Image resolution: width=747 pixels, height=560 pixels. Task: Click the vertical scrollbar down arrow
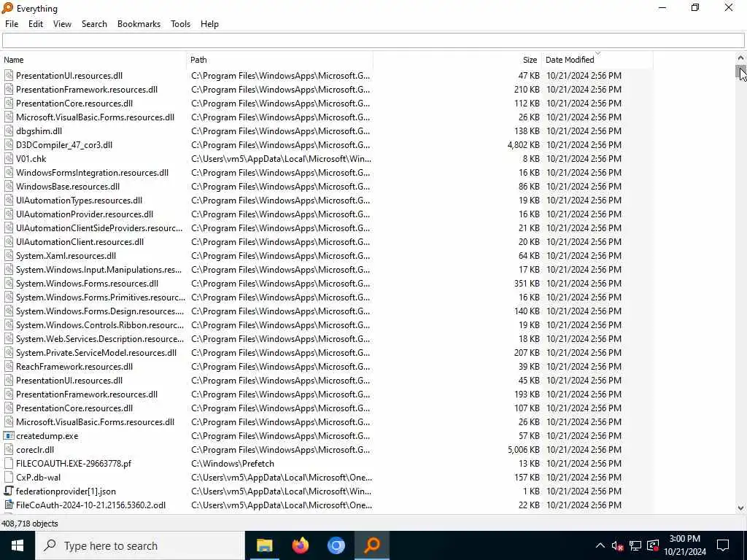click(x=740, y=508)
